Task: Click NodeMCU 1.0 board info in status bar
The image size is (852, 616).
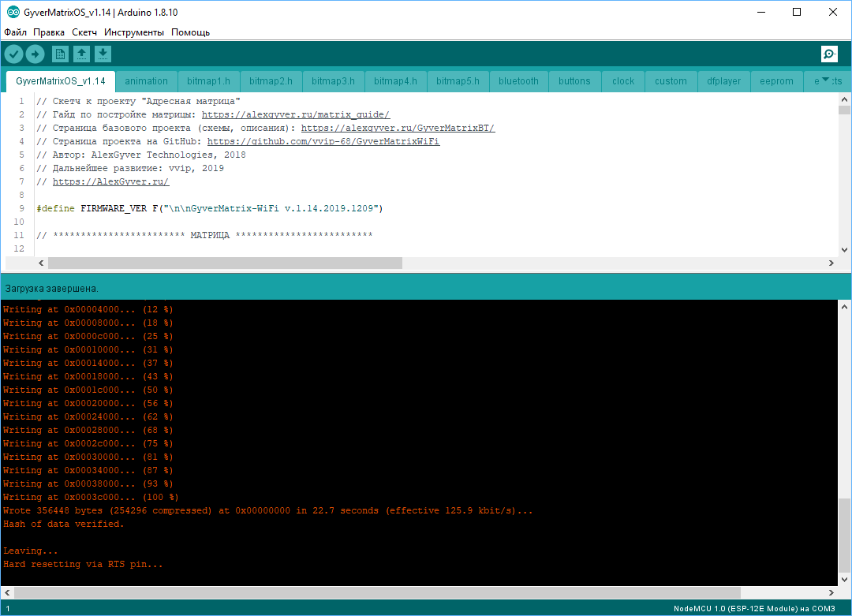Action: [754, 608]
